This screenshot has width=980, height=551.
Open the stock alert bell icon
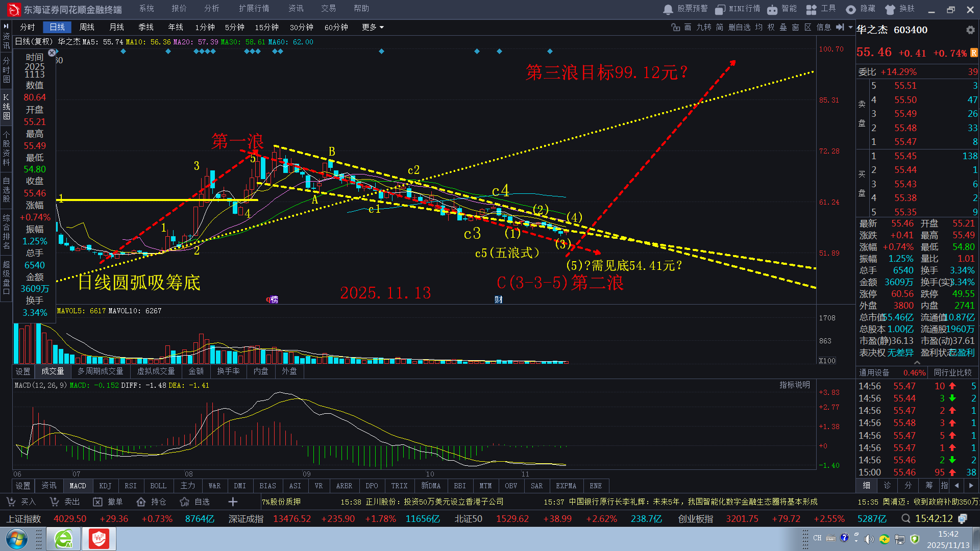click(668, 9)
